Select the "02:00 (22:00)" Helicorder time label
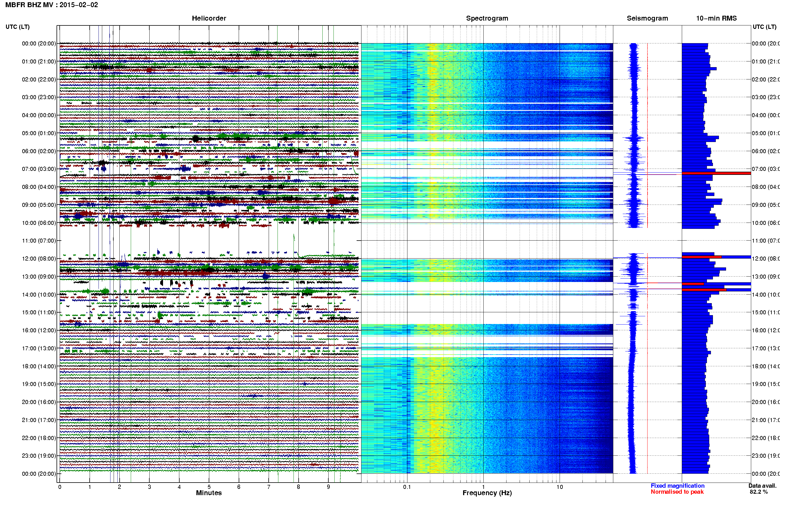Viewport: 812px width, 508px height. [x=39, y=80]
